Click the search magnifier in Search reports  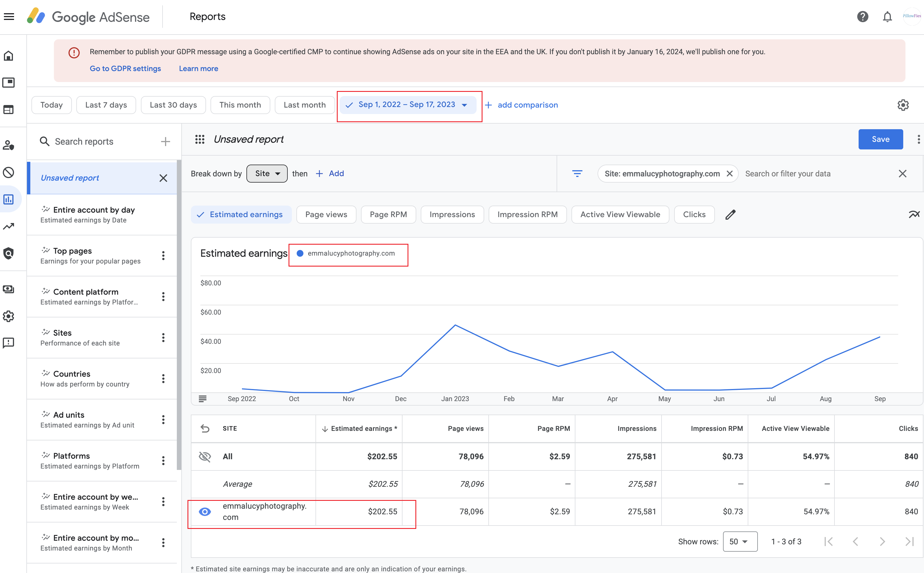pos(45,141)
